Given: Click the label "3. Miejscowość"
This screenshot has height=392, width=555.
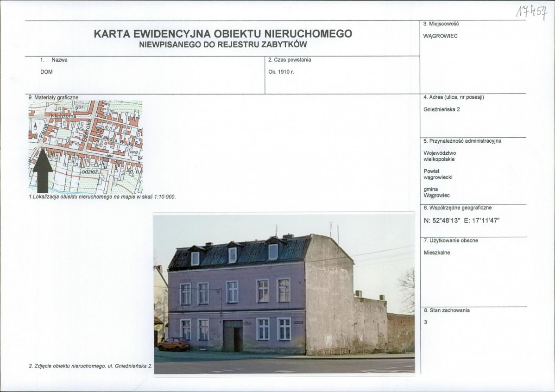Looking at the screenshot, I should click(441, 24).
